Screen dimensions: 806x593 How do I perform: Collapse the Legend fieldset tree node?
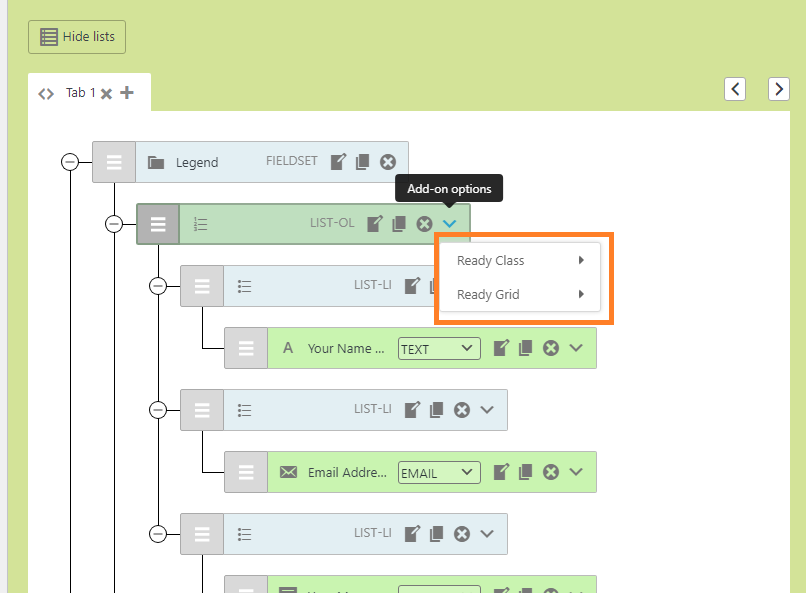click(x=70, y=162)
